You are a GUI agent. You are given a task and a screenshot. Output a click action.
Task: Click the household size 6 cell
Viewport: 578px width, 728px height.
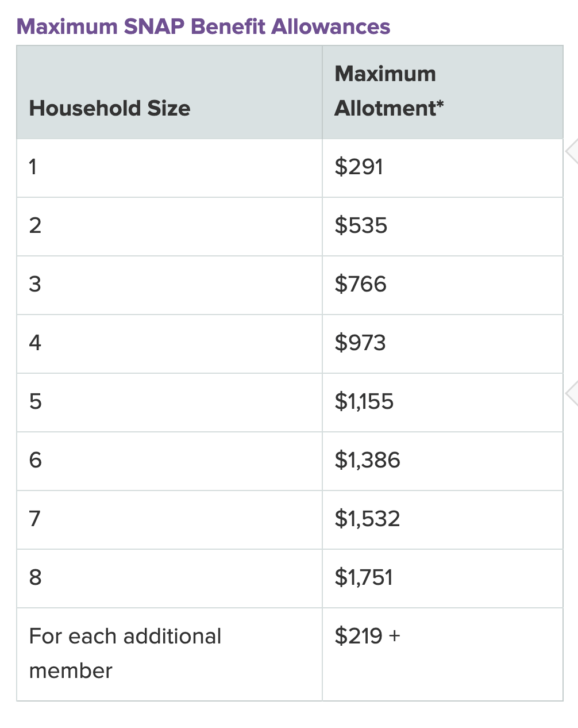click(x=35, y=460)
